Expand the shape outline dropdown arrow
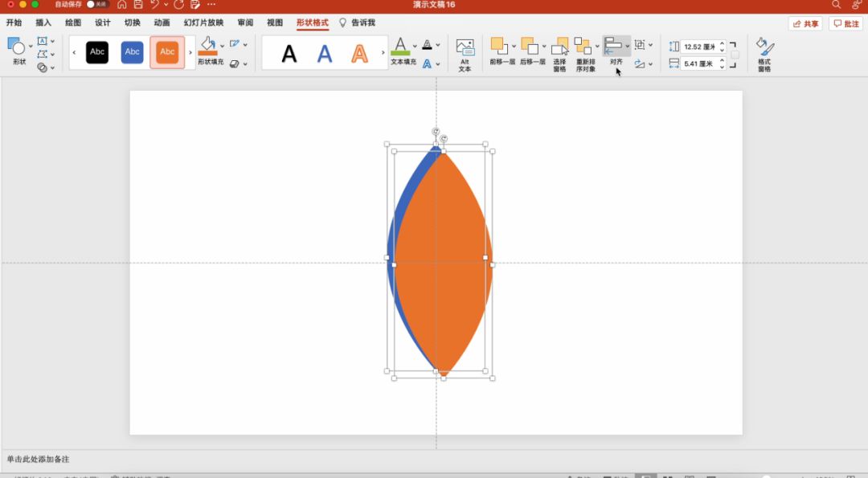This screenshot has width=868, height=478. pyautogui.click(x=245, y=44)
